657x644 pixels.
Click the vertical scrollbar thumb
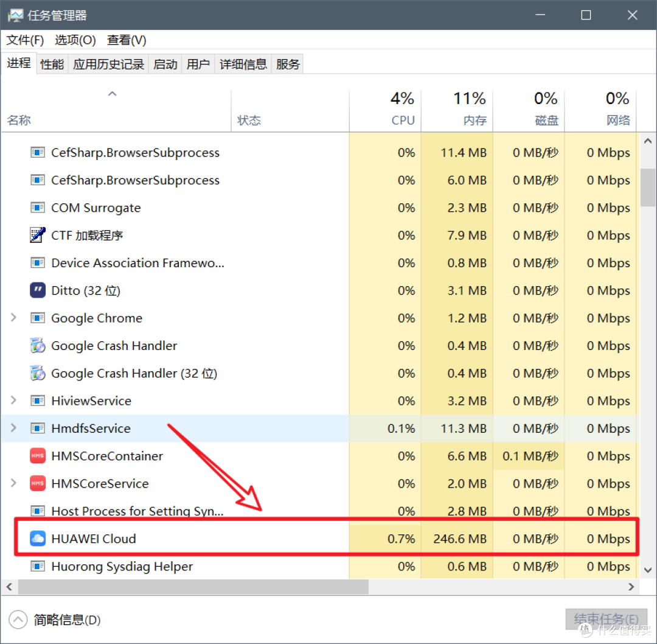pyautogui.click(x=648, y=187)
